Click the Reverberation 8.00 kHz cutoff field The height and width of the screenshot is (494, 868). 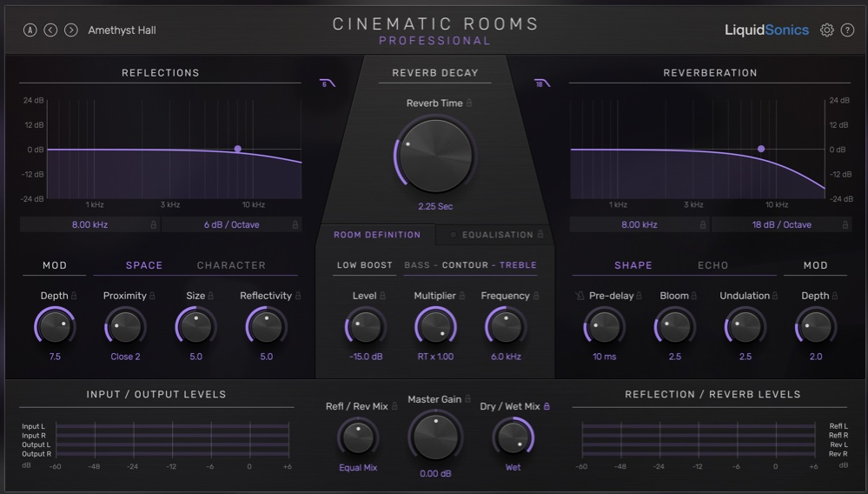click(639, 225)
